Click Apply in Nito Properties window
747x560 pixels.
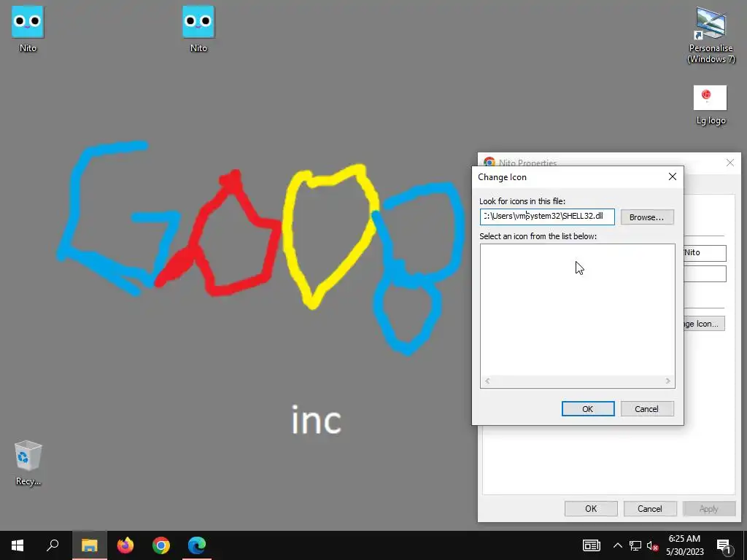[708, 508]
